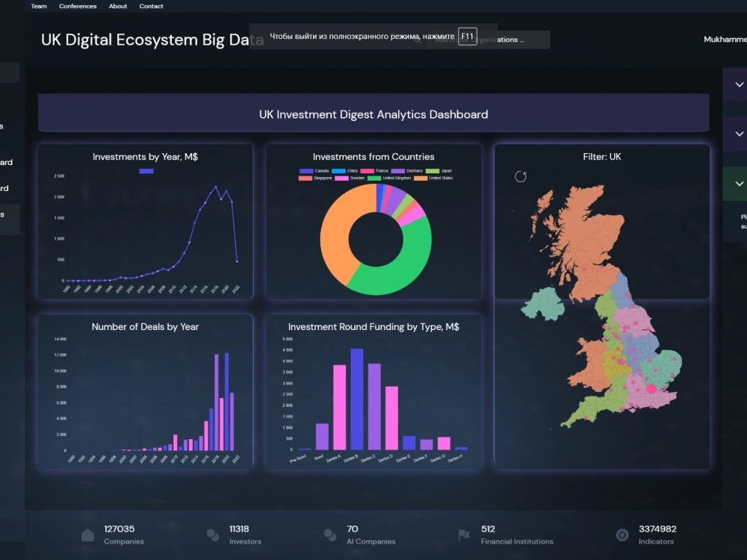Click the Investment Round Funding by Type title
This screenshot has width=747, height=560.
coord(373,327)
